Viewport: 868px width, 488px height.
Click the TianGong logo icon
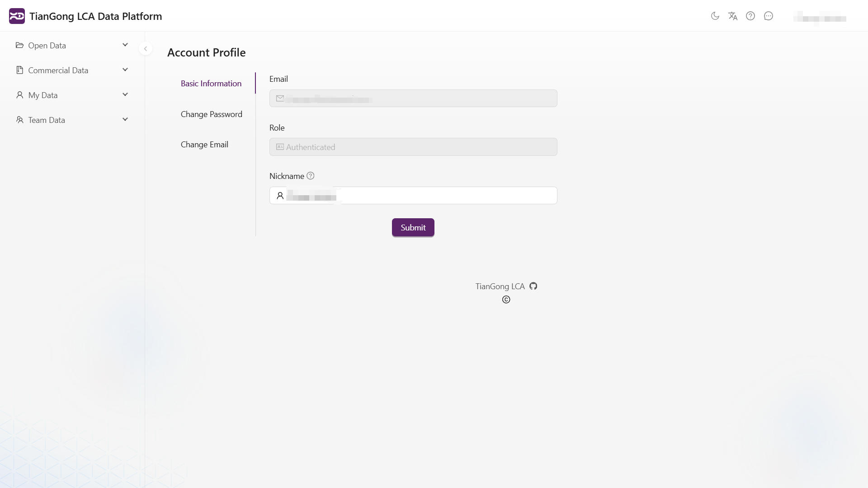coord(17,16)
